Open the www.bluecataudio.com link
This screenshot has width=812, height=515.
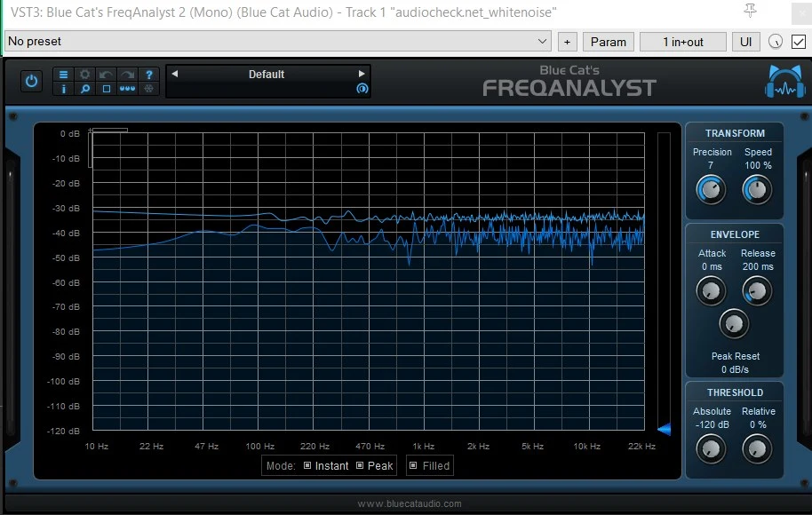[x=409, y=503]
